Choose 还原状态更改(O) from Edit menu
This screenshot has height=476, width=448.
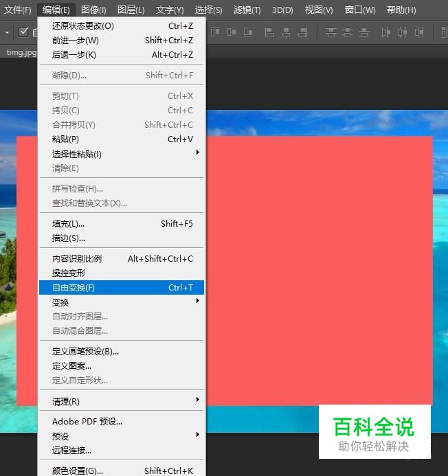pos(122,26)
